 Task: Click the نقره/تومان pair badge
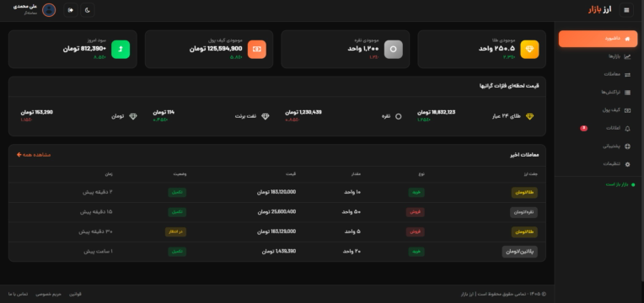(523, 212)
